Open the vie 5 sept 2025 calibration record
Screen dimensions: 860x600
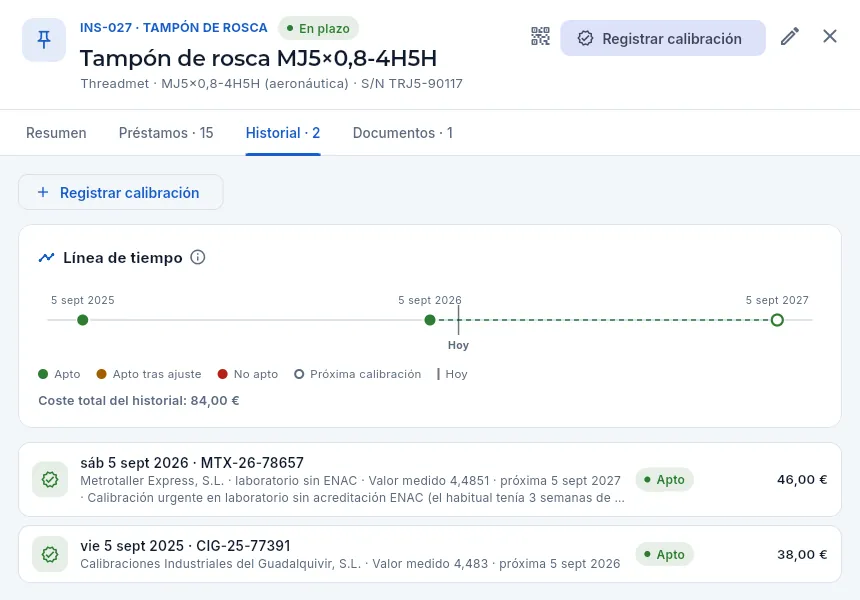click(x=430, y=554)
